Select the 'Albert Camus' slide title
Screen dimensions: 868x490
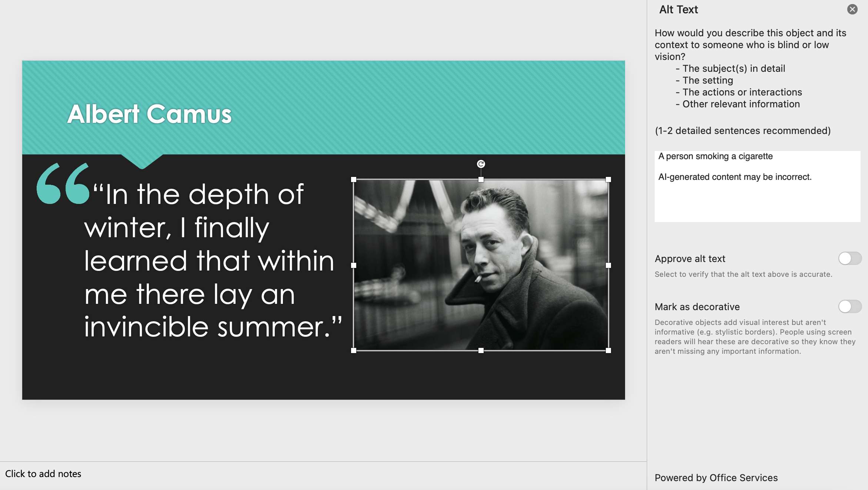coord(149,114)
